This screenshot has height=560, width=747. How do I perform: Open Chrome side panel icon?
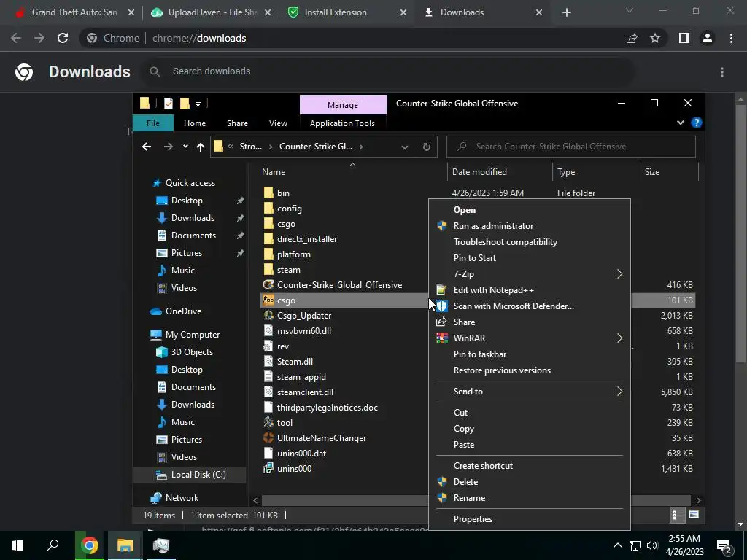[684, 38]
